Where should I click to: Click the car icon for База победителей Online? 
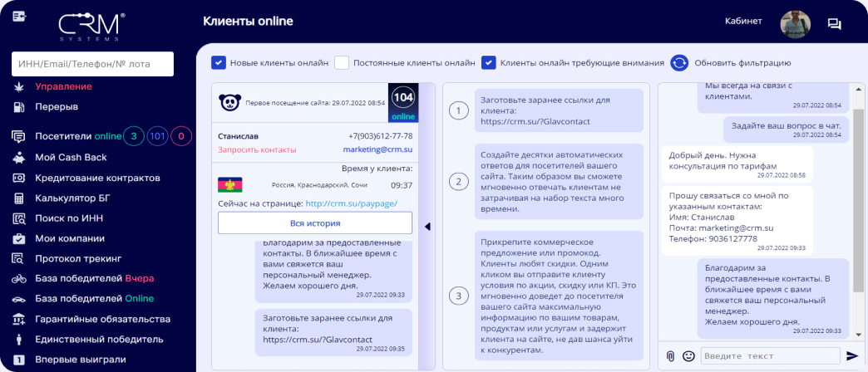click(x=19, y=299)
